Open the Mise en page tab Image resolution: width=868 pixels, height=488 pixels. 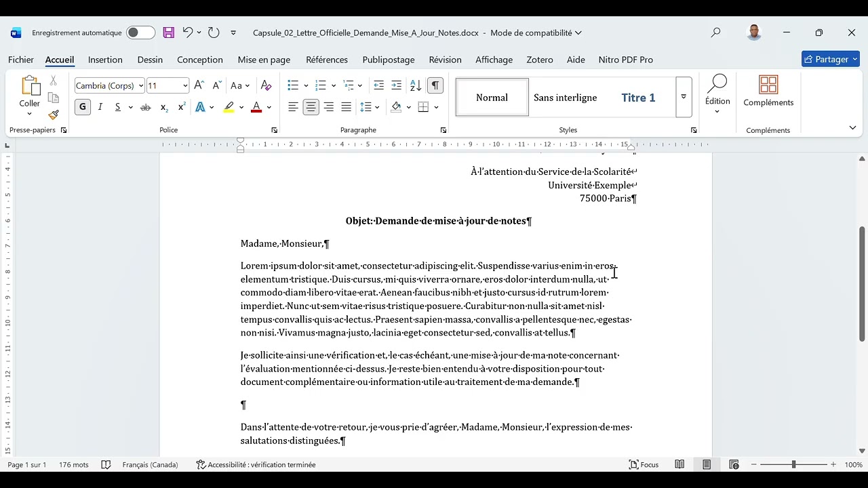click(264, 60)
